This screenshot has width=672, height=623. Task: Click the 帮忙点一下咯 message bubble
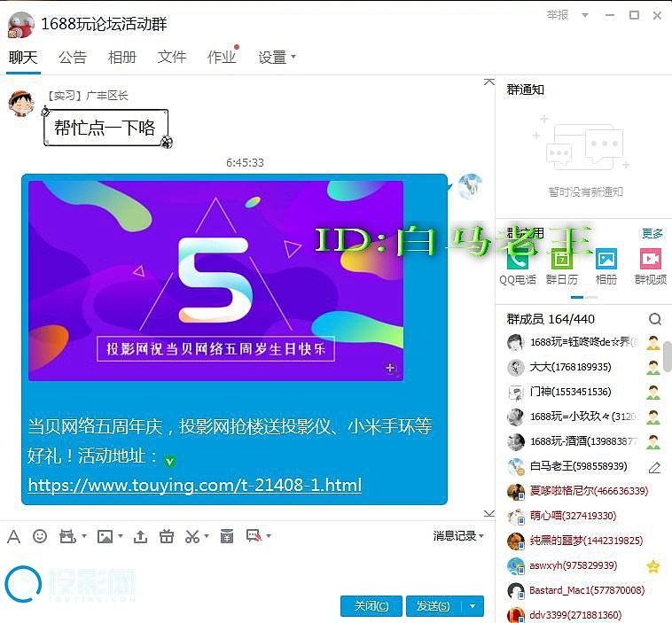105,128
